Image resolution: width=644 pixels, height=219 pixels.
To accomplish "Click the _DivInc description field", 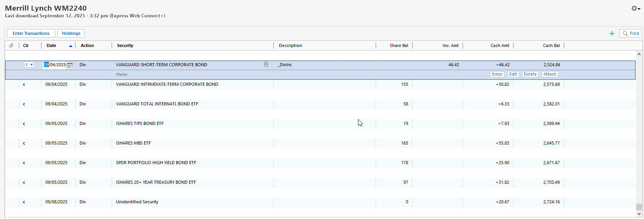I will [325, 65].
